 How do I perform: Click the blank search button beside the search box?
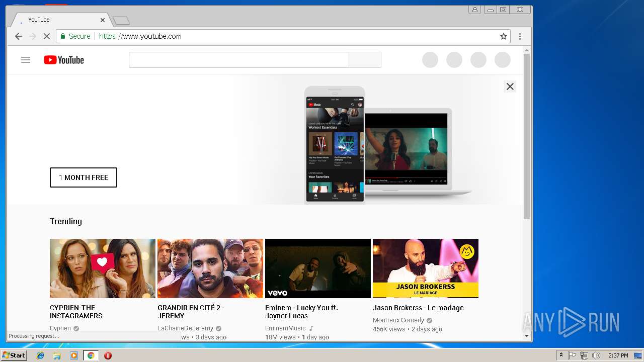tap(365, 60)
